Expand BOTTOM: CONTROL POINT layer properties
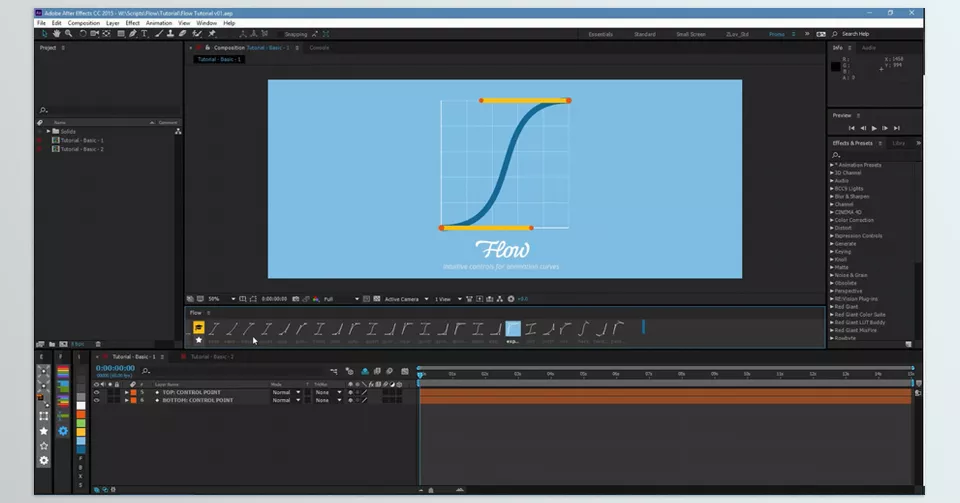The height and width of the screenshot is (503, 960). click(126, 400)
